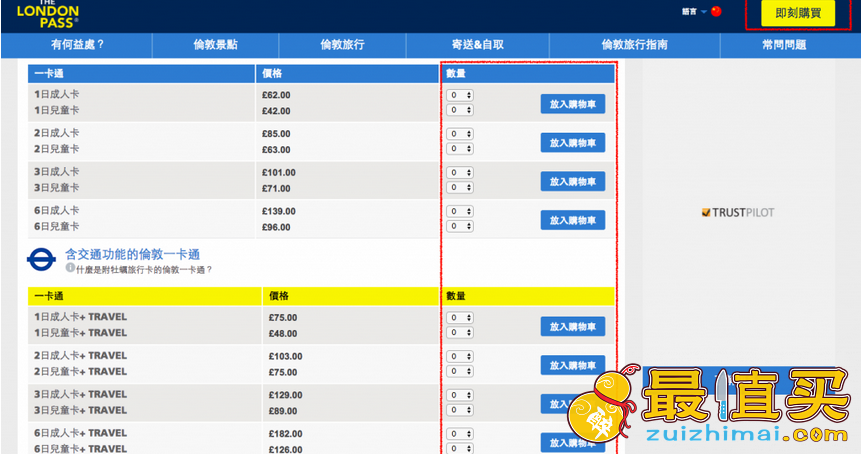The image size is (864, 454).
Task: Open quantity dropdown for 2日兒童卡+ TRAVEL
Action: click(x=460, y=371)
